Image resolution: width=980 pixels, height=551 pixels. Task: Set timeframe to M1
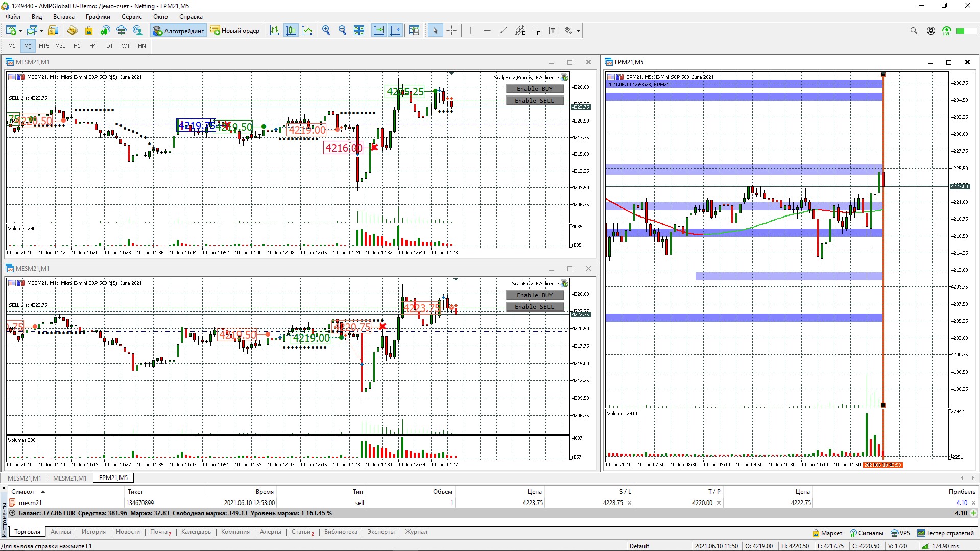(12, 46)
